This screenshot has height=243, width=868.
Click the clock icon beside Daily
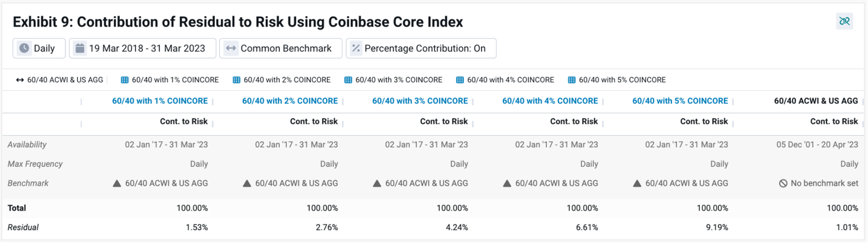24,48
